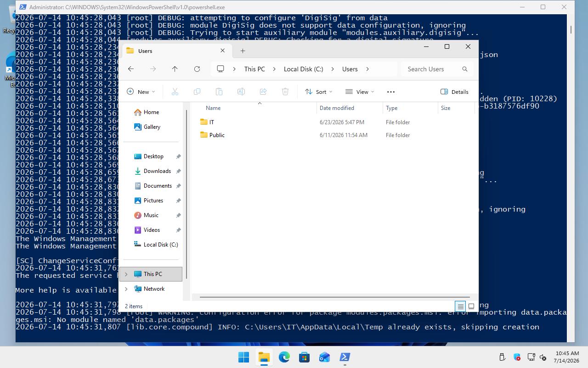Viewport: 588px width, 368px height.
Task: Refresh the Users folder view
Action: pos(197,69)
